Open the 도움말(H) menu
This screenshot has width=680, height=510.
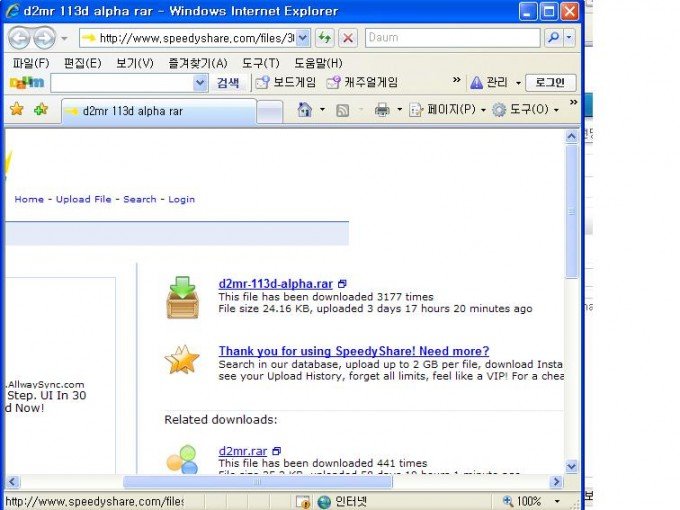[318, 63]
